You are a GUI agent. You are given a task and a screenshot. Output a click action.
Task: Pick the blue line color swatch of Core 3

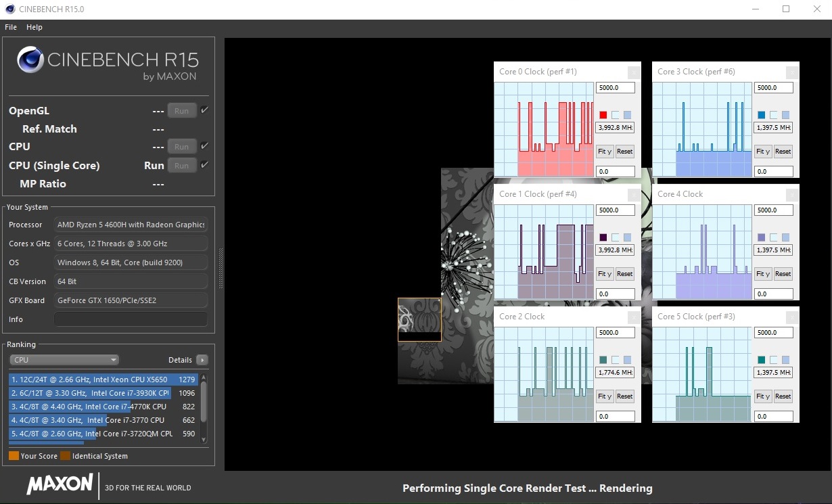point(762,115)
